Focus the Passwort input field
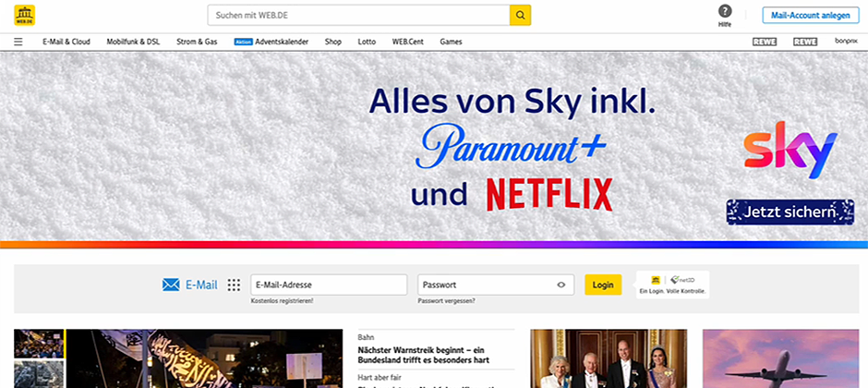Screen dimensions: 868x388 click(496, 285)
